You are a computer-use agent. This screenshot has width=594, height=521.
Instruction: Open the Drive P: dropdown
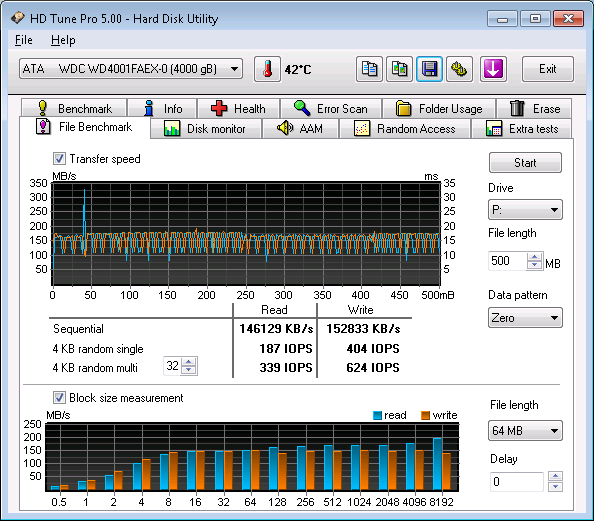pyautogui.click(x=525, y=210)
